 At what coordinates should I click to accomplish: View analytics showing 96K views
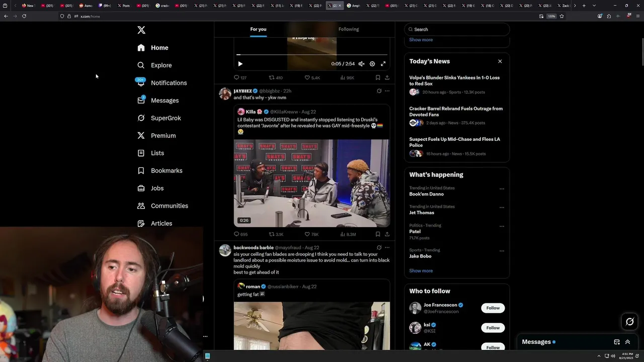(x=347, y=78)
